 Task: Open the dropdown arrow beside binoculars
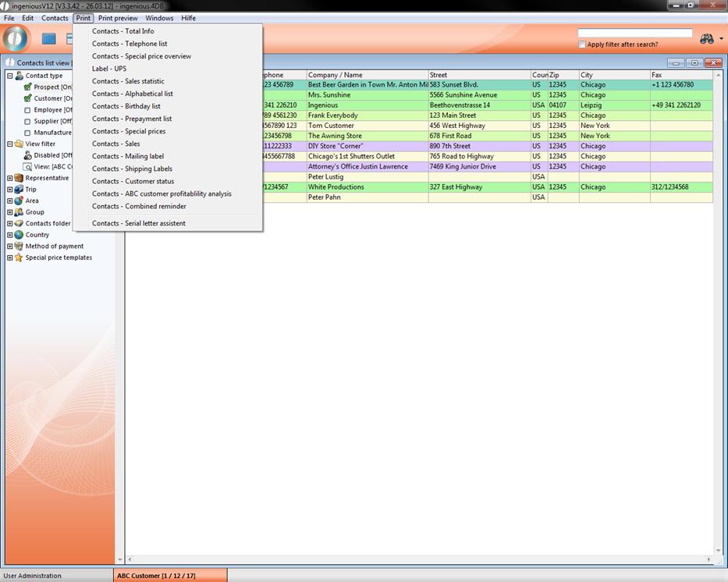(721, 39)
